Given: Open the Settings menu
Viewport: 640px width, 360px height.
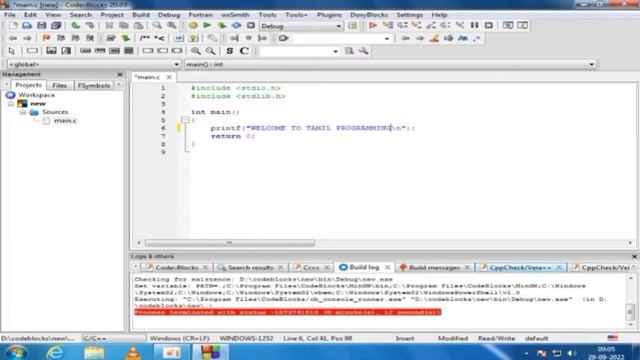Looking at the screenshot, I should (410, 15).
